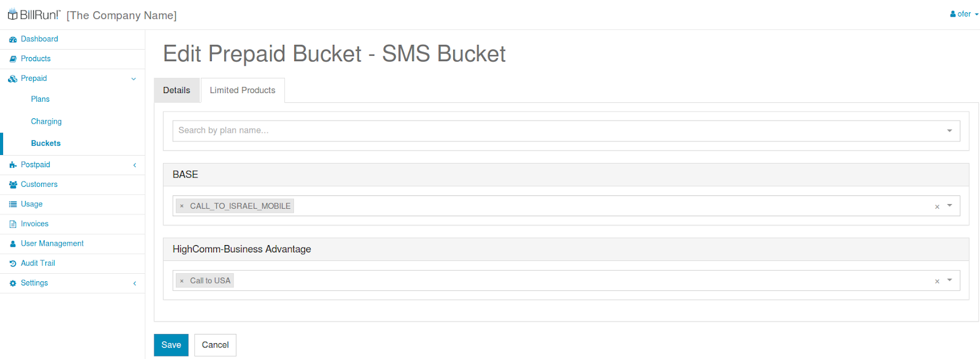The width and height of the screenshot is (980, 359).
Task: Open the ofer user menu
Action: [964, 14]
